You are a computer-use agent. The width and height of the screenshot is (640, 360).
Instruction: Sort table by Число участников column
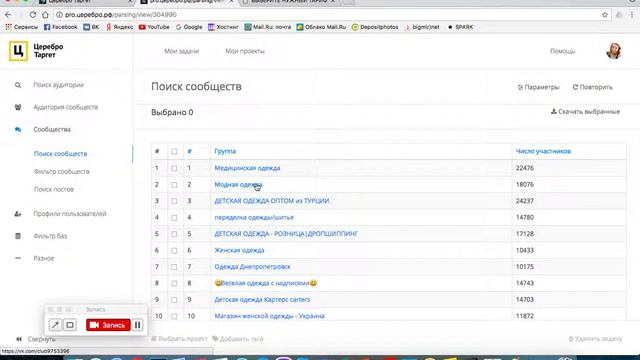[x=543, y=151]
